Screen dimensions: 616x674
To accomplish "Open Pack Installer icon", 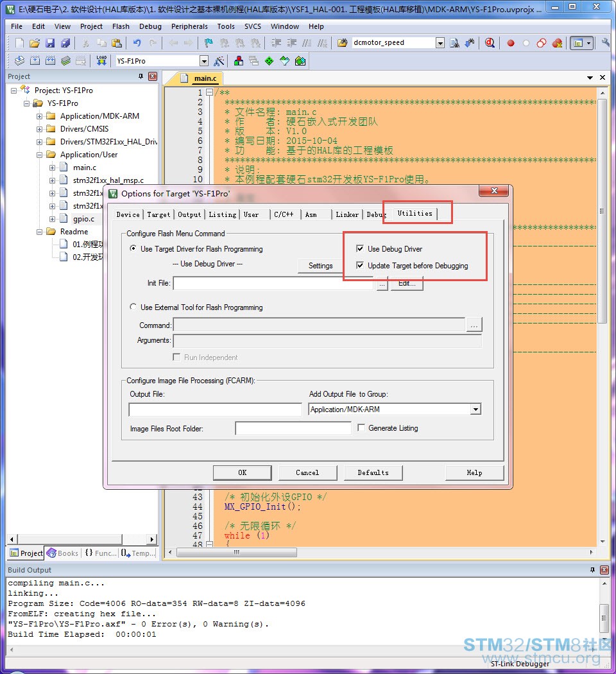I will tap(300, 61).
